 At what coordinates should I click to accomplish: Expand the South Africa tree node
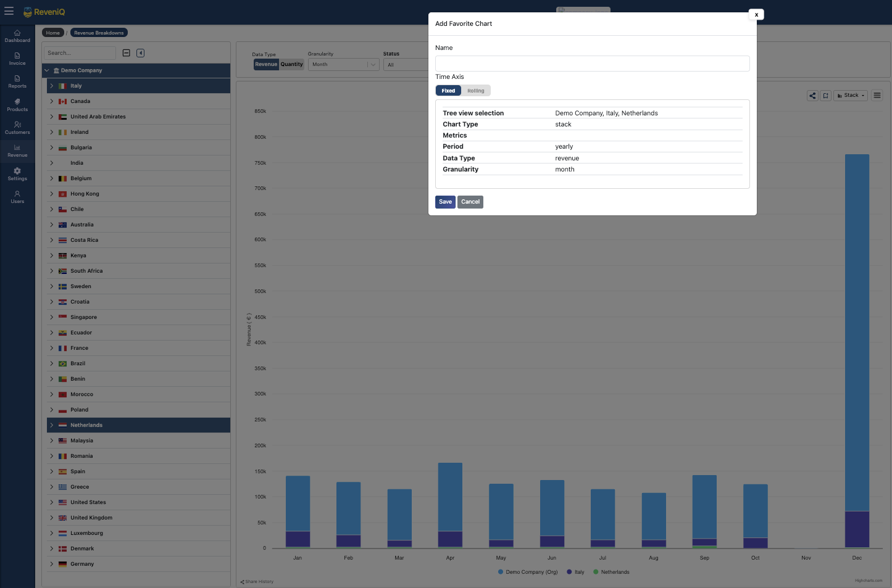tap(52, 271)
